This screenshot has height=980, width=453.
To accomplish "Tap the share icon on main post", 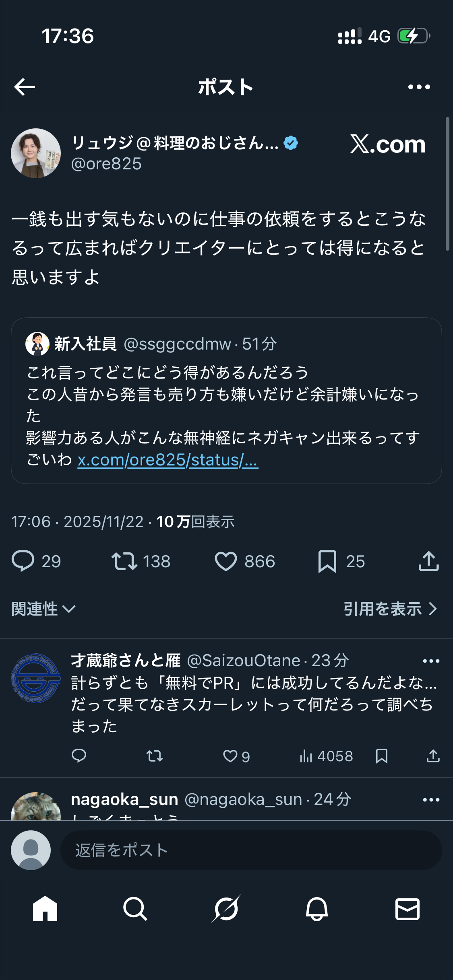I will coord(428,561).
